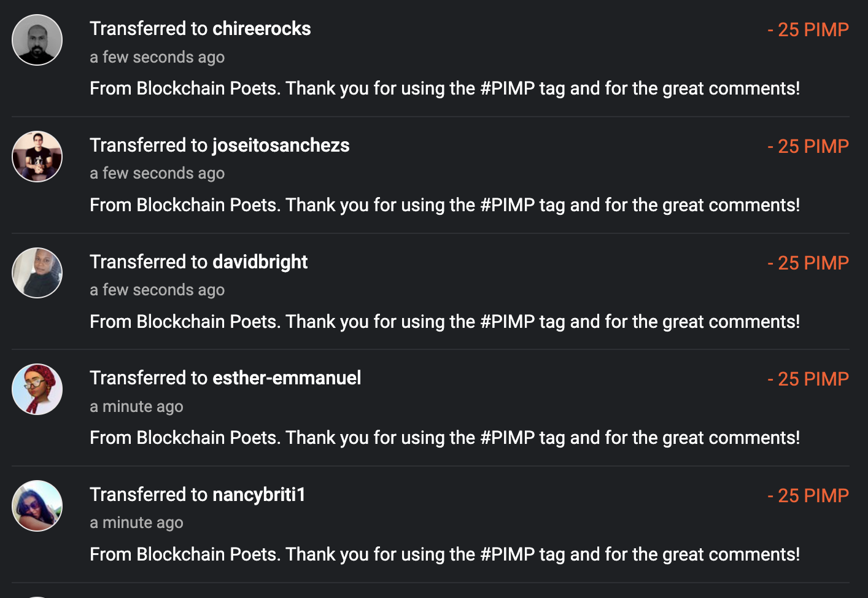This screenshot has width=868, height=598.
Task: Click the timestamp under joseitosanchezs transfer
Action: click(157, 174)
